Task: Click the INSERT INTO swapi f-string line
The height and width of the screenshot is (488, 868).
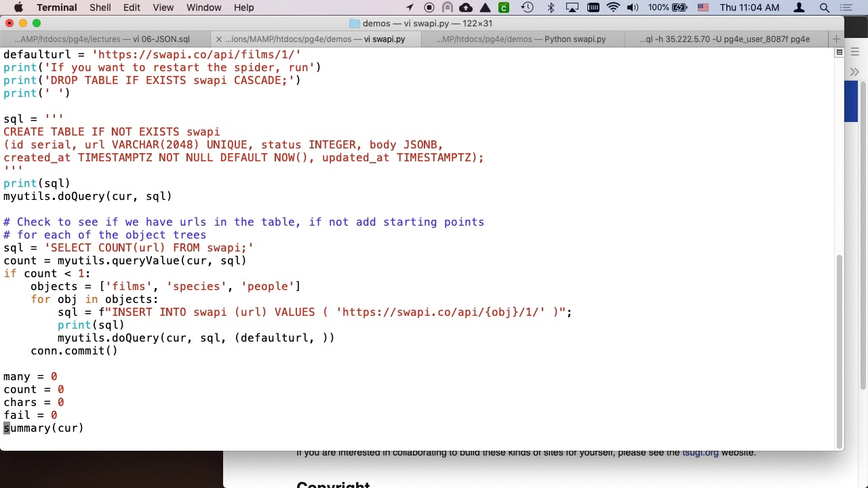Action: tap(315, 312)
